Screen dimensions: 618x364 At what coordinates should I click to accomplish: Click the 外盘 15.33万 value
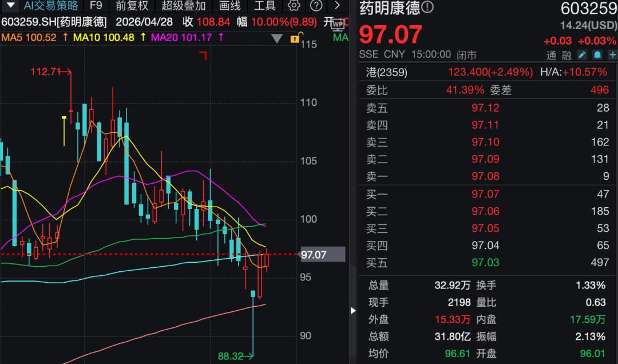[453, 319]
